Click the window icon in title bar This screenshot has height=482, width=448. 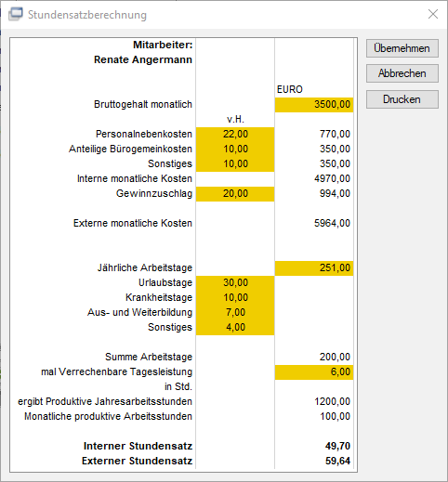pos(16,14)
